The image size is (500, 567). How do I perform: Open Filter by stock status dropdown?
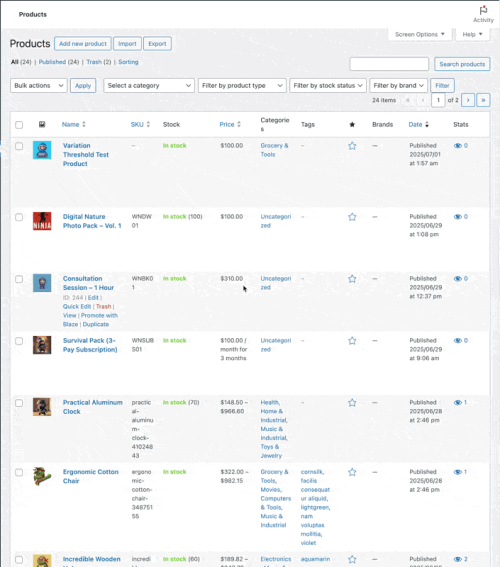(328, 86)
